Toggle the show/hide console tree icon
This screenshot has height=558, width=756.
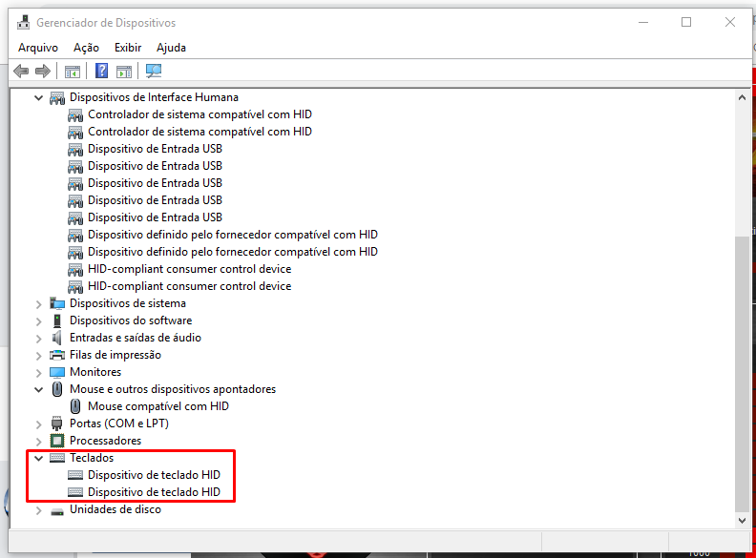tap(73, 72)
